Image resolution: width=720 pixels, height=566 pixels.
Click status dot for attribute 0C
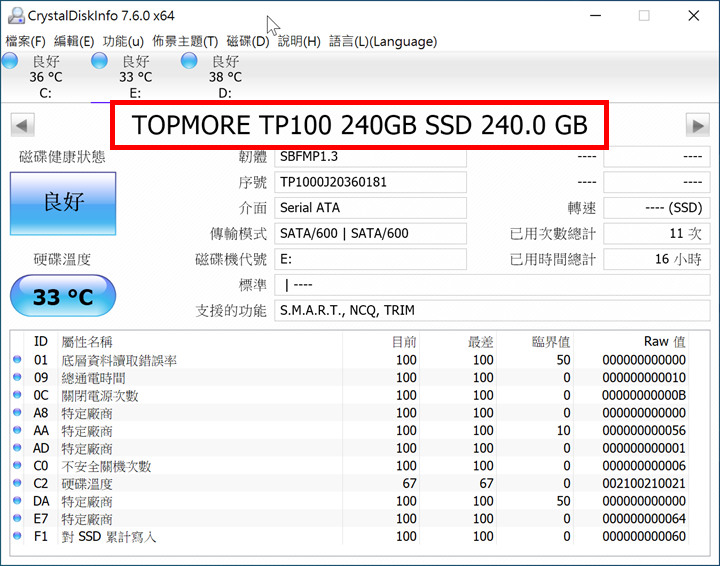[17, 394]
